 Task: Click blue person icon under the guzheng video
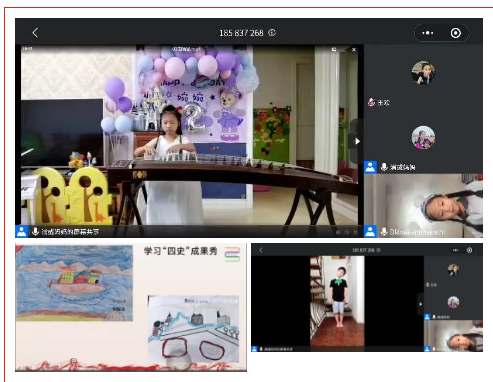coord(21,231)
